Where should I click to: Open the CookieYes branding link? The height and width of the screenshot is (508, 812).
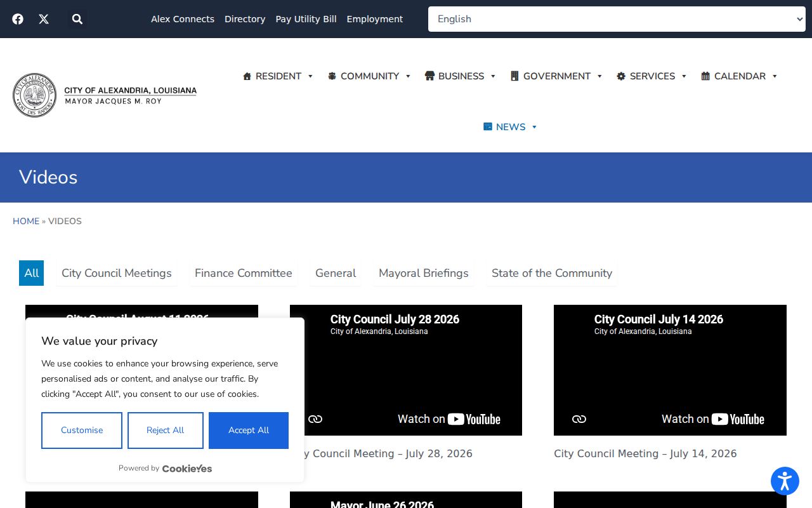coord(187,469)
